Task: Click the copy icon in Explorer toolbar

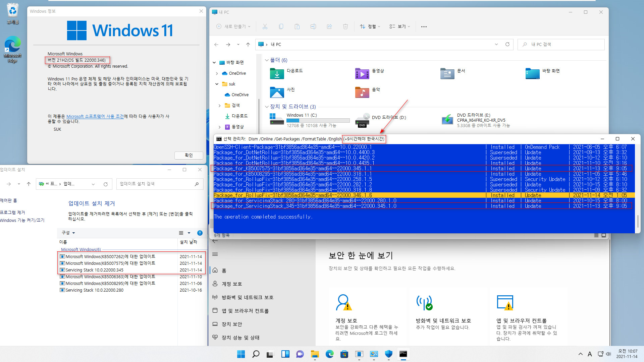Action: [281, 26]
